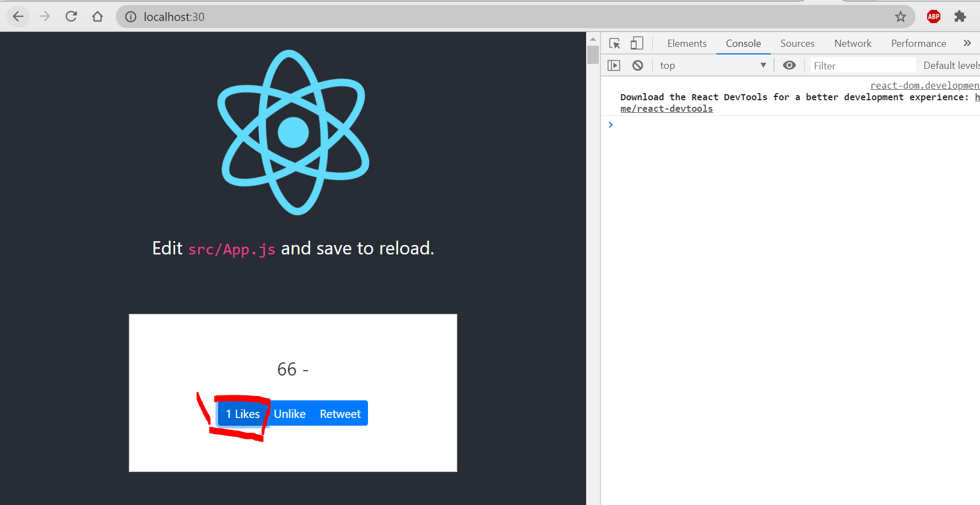The image size is (980, 505).
Task: Open the Sources tab
Action: pos(797,44)
